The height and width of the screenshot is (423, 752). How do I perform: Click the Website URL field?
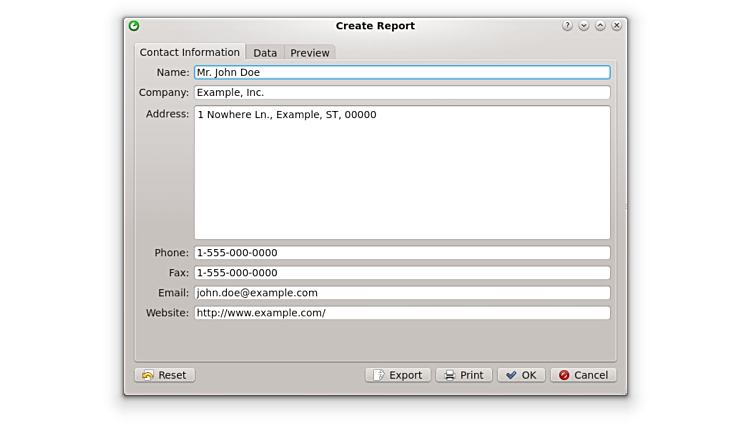[x=401, y=313]
